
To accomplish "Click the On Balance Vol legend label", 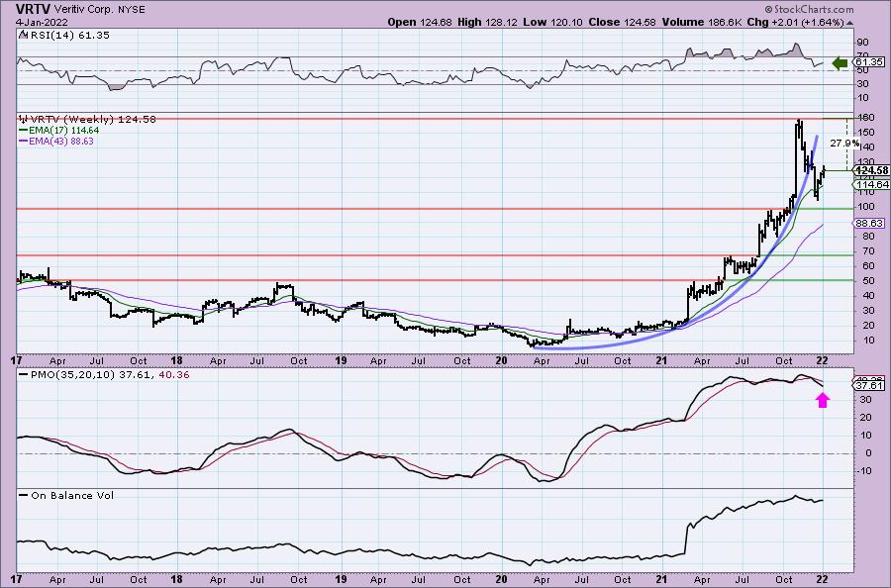I will (x=72, y=495).
